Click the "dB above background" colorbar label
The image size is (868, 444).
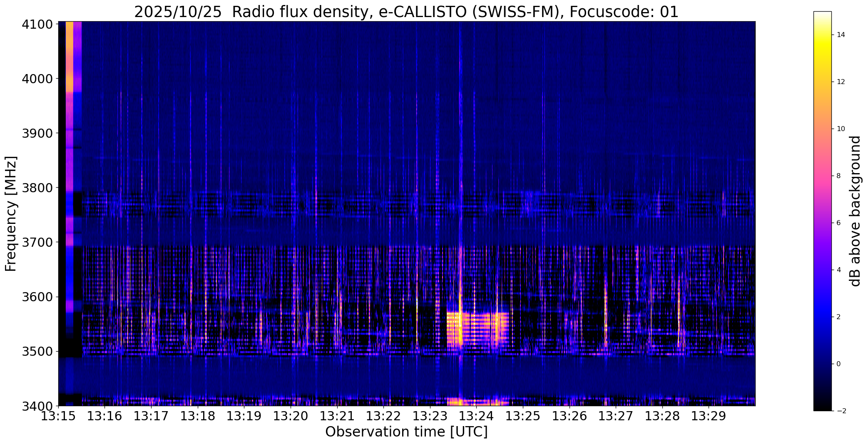pos(855,211)
